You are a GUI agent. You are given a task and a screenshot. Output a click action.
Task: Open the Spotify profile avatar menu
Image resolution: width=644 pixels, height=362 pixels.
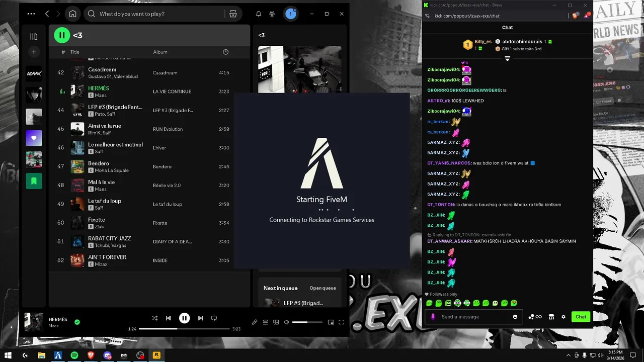pyautogui.click(x=291, y=14)
